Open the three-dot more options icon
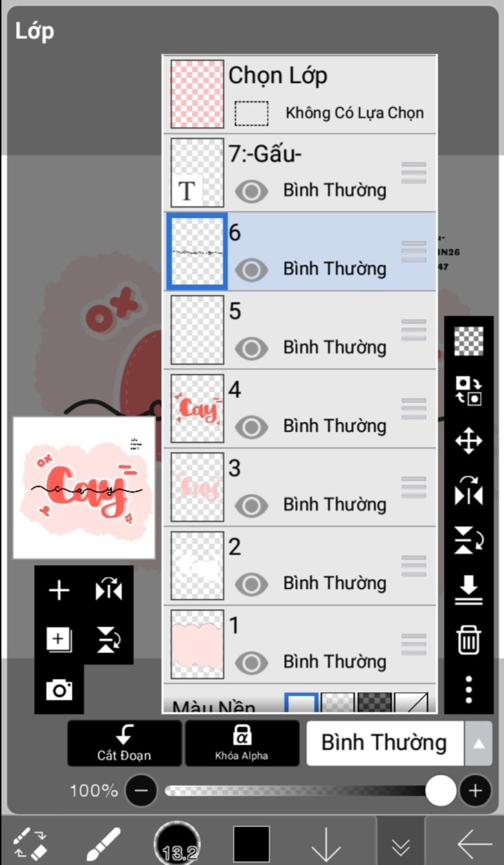 tap(469, 689)
